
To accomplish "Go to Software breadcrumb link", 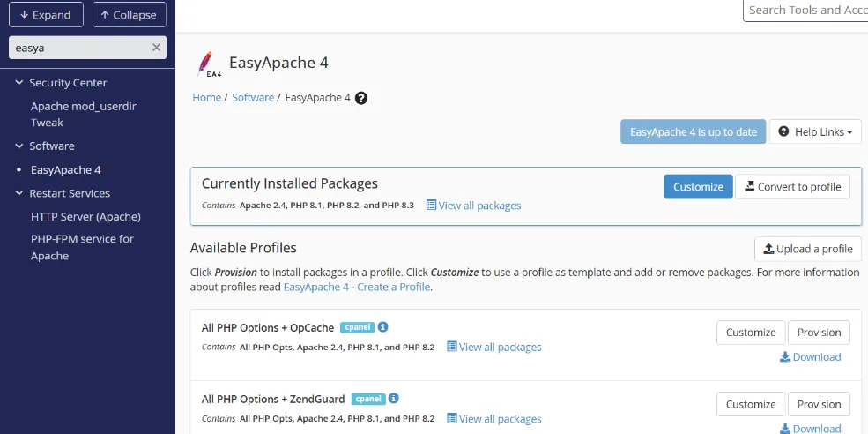I will 253,98.
